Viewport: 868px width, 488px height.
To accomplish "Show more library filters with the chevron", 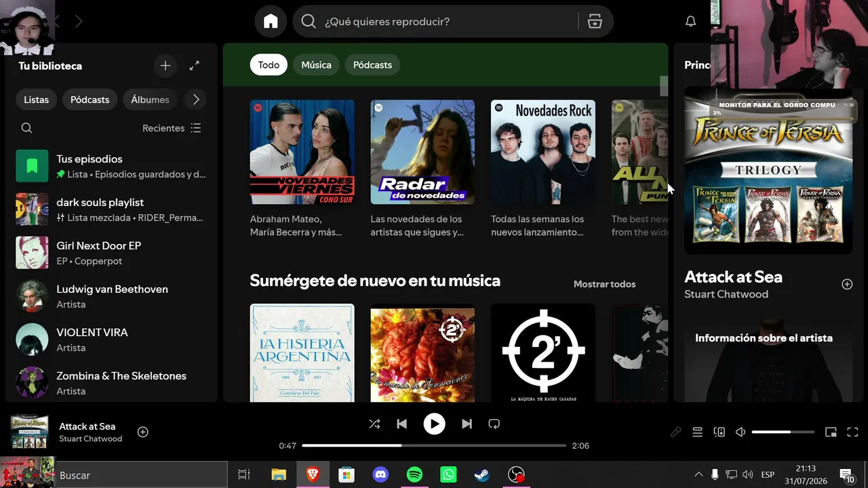I will click(x=196, y=100).
